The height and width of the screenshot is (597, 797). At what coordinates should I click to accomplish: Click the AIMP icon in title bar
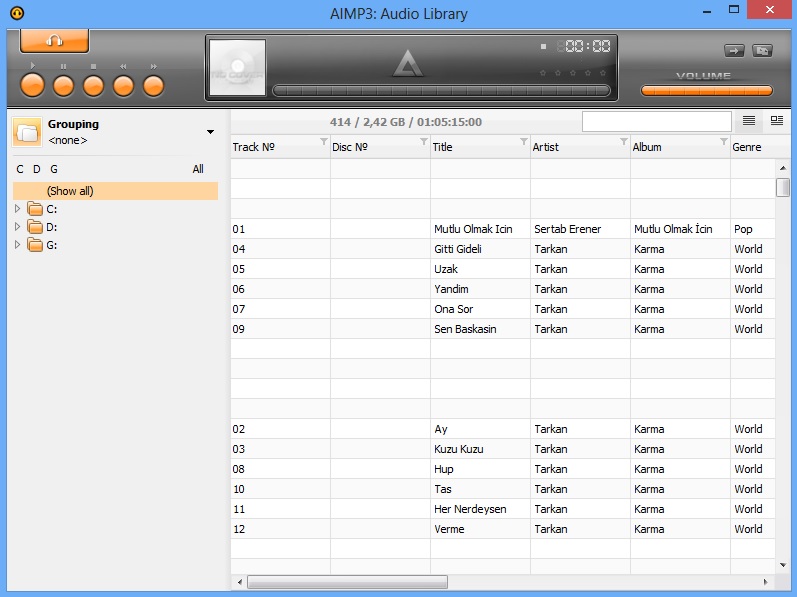(17, 13)
